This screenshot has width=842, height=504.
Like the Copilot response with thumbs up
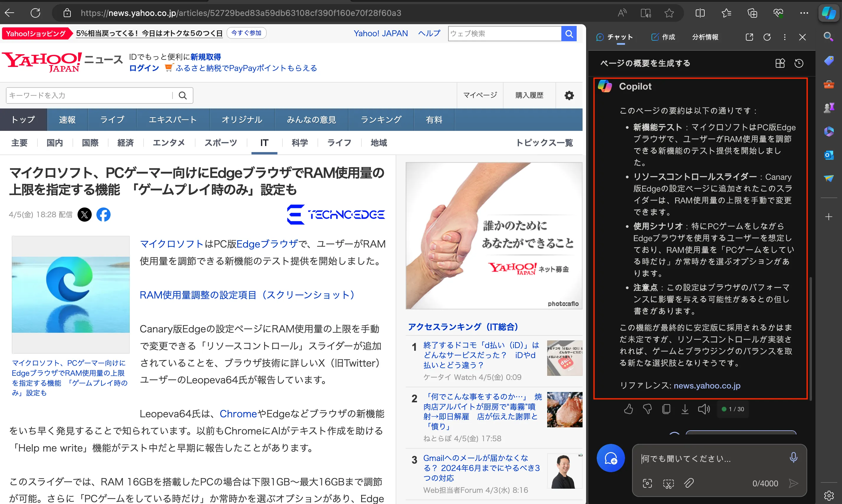(628, 409)
